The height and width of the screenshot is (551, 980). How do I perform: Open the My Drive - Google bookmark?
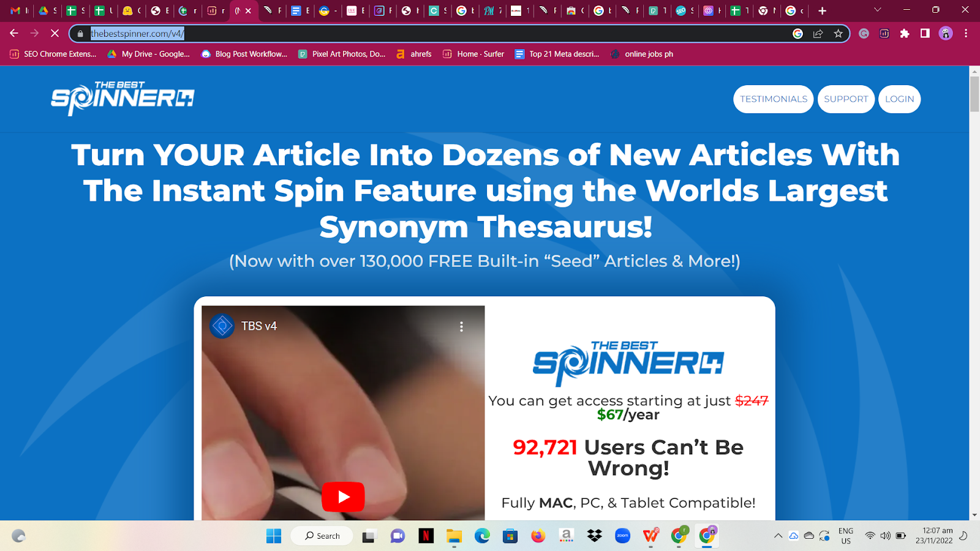(x=148, y=54)
